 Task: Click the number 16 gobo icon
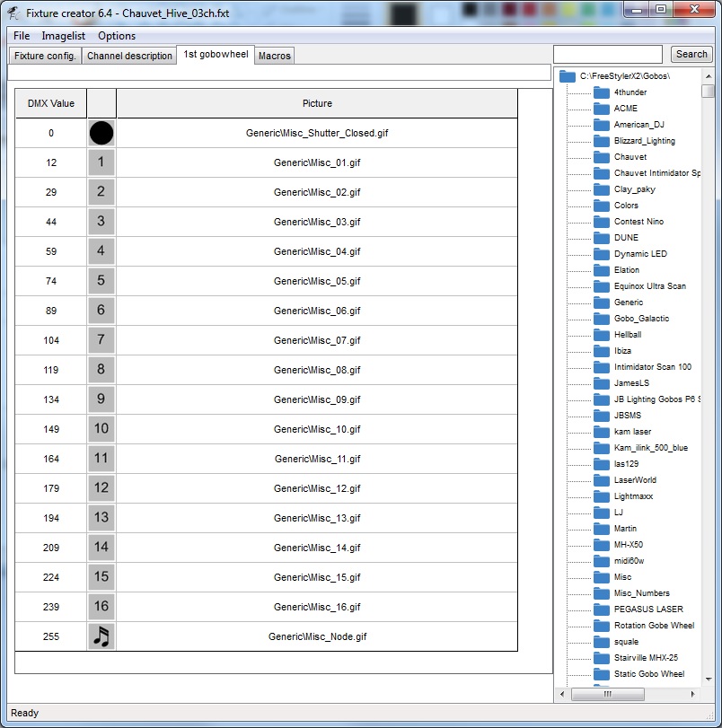pos(101,607)
